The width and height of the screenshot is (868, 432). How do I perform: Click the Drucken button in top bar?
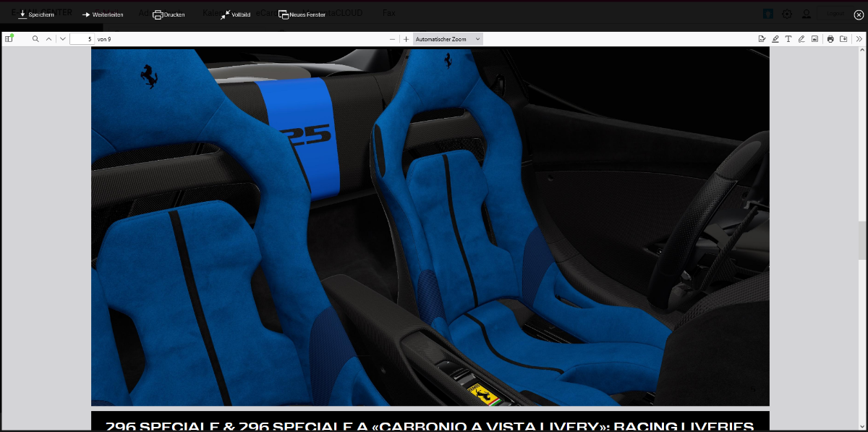[169, 14]
